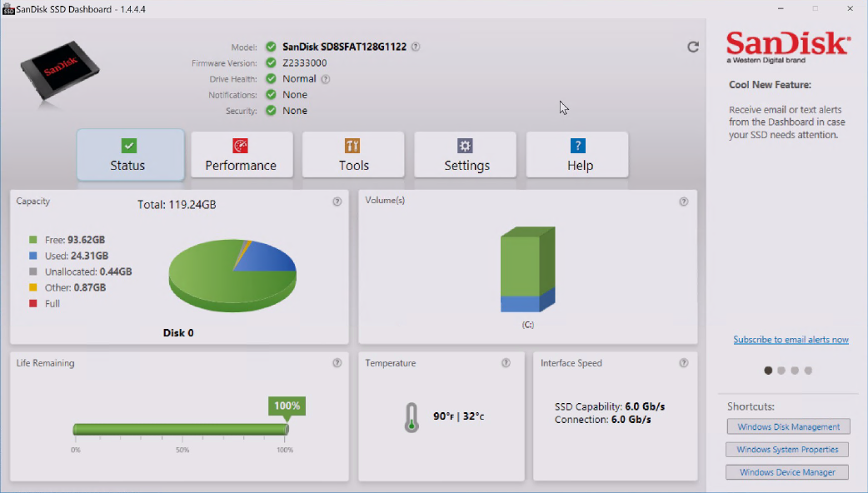This screenshot has width=868, height=493.
Task: Click Subscribe to email alerts now link
Action: point(791,340)
